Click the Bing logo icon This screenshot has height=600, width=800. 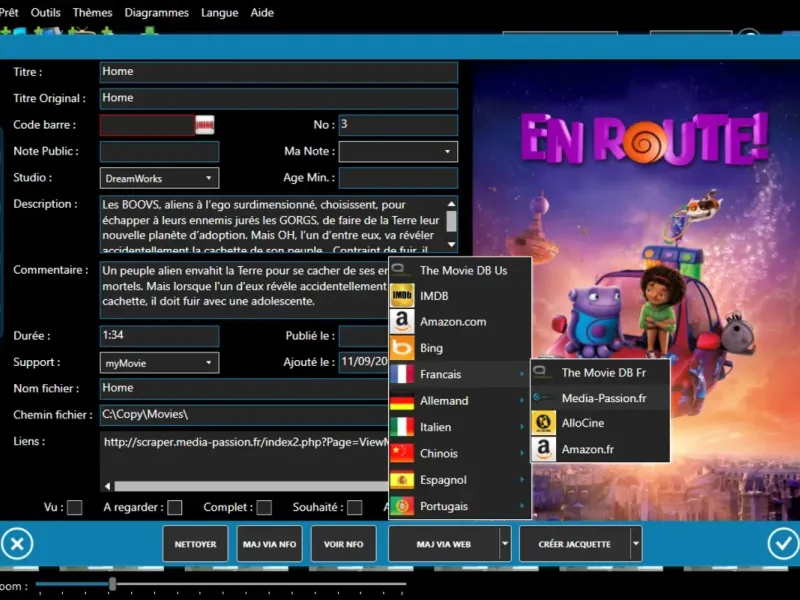pos(402,348)
